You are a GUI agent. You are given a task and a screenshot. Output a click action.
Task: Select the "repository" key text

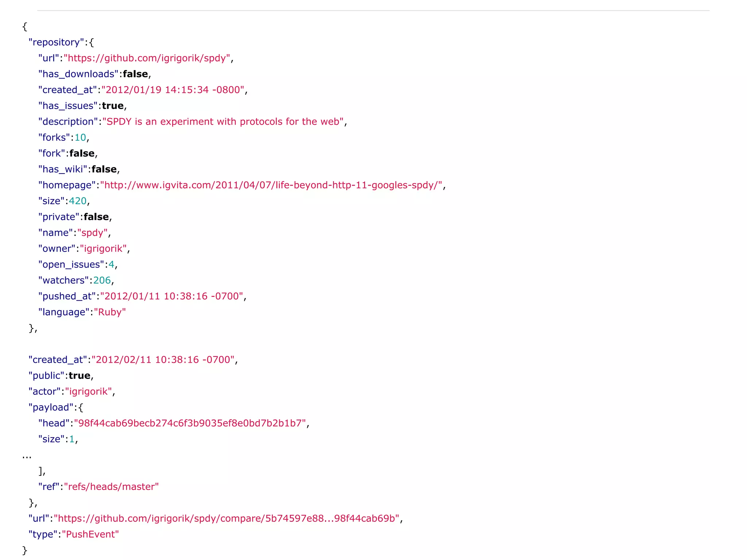pyautogui.click(x=57, y=42)
